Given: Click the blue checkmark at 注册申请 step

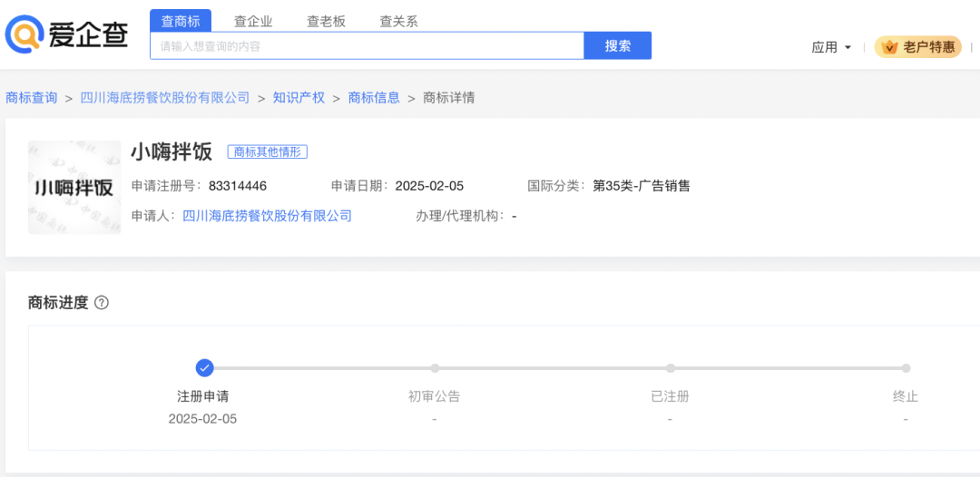Looking at the screenshot, I should pos(204,368).
